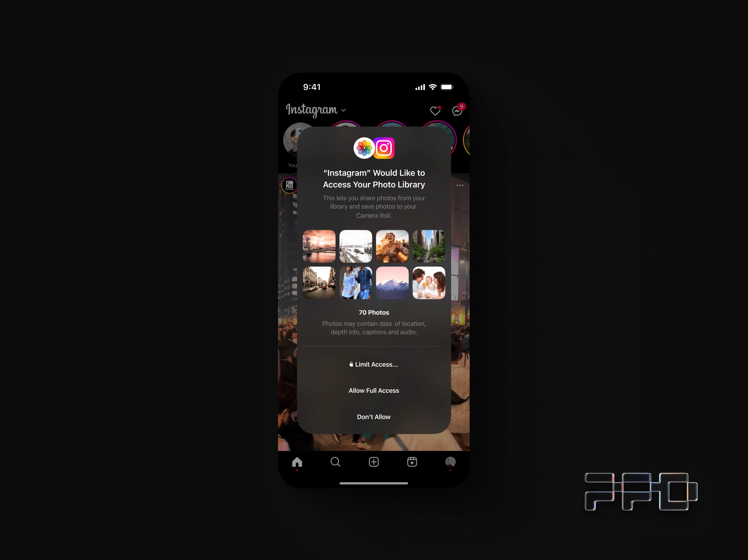
Task: Tap the Profile avatar icon
Action: [x=450, y=462]
